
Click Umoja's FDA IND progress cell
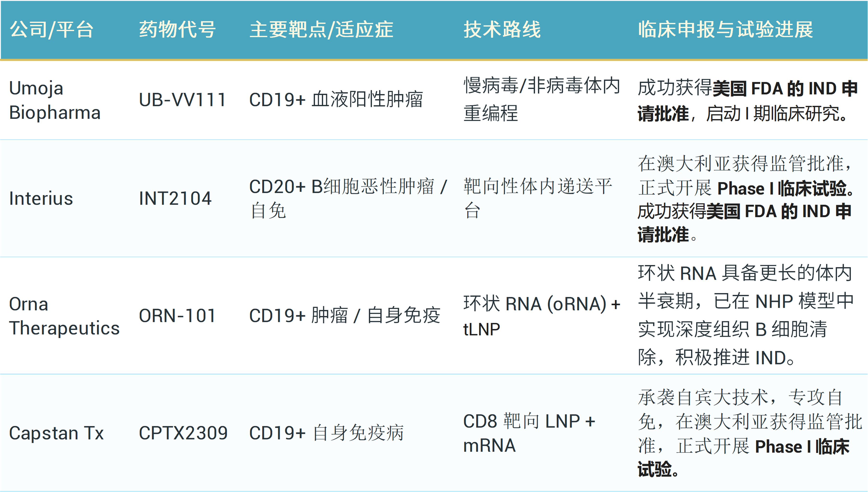(x=747, y=101)
